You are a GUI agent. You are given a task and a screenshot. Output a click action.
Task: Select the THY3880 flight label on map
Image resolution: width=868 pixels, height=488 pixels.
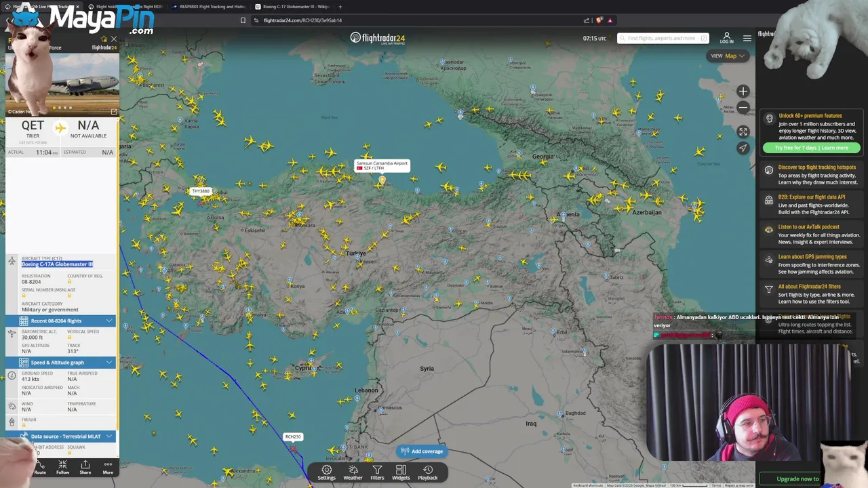pyautogui.click(x=201, y=191)
